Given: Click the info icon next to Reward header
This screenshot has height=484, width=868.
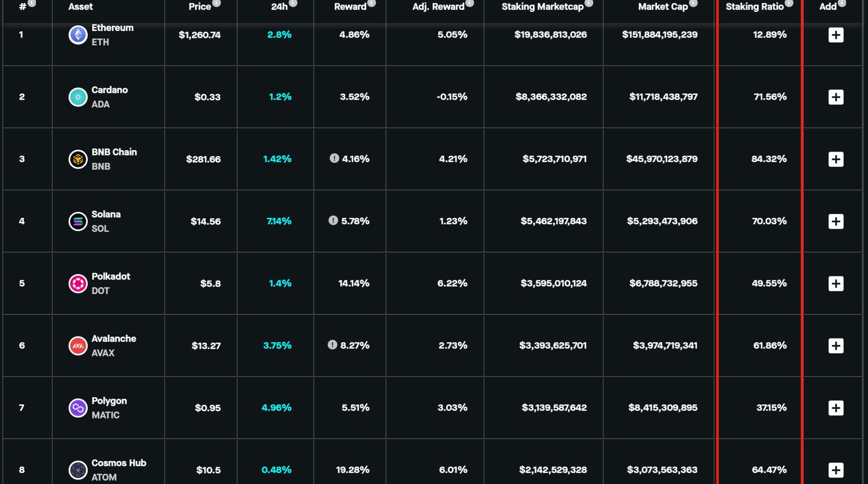Looking at the screenshot, I should click(372, 3).
